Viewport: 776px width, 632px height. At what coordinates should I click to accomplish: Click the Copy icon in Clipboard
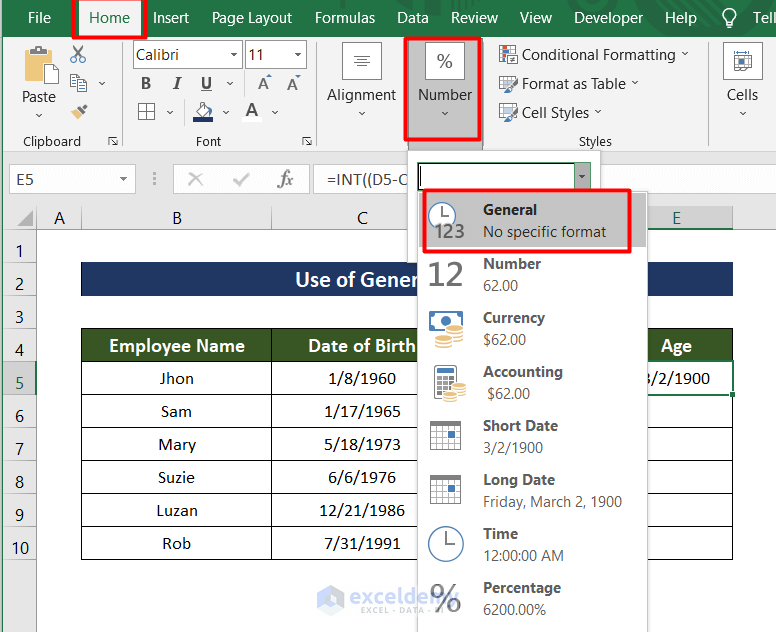pyautogui.click(x=78, y=84)
